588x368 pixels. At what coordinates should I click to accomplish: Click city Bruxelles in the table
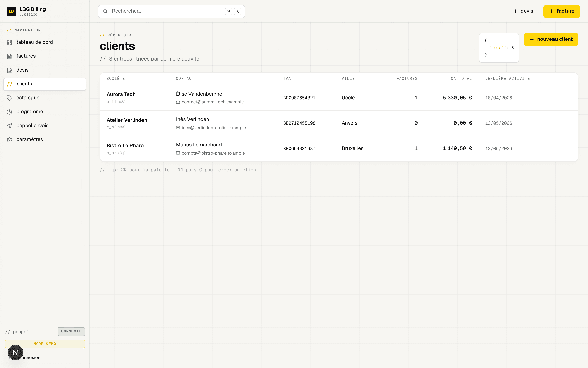click(x=353, y=148)
